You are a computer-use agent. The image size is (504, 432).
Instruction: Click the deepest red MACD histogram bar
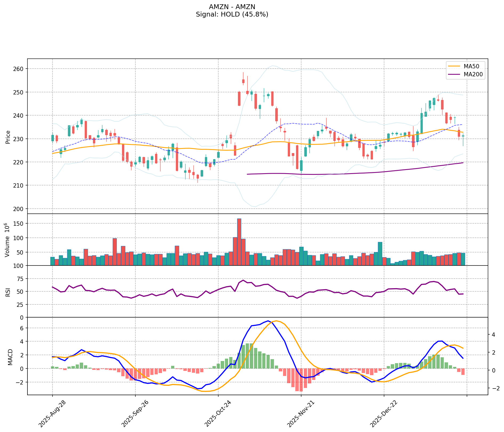click(x=301, y=380)
